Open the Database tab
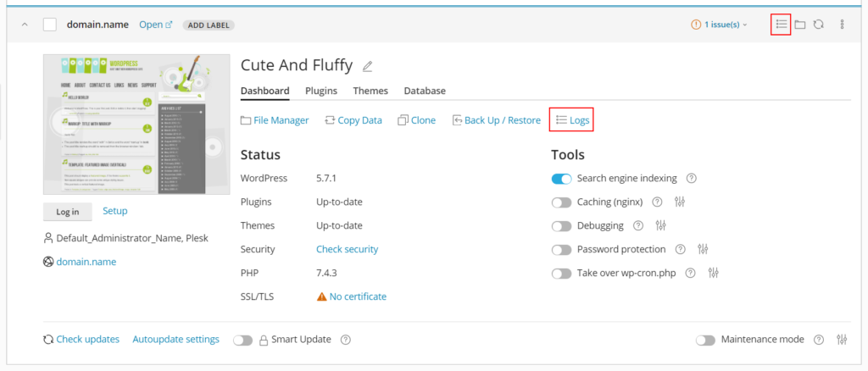Viewport: 868px width, 371px height. click(425, 91)
